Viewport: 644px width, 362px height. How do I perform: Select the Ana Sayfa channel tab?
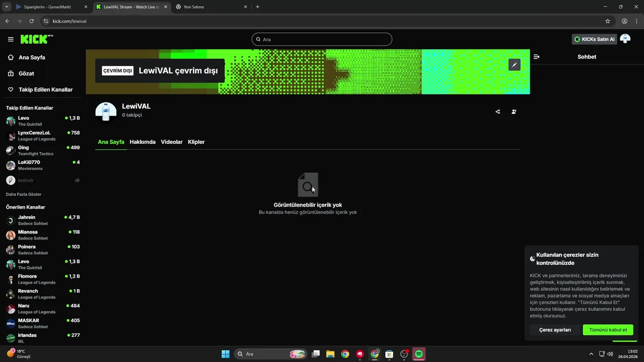(111, 142)
